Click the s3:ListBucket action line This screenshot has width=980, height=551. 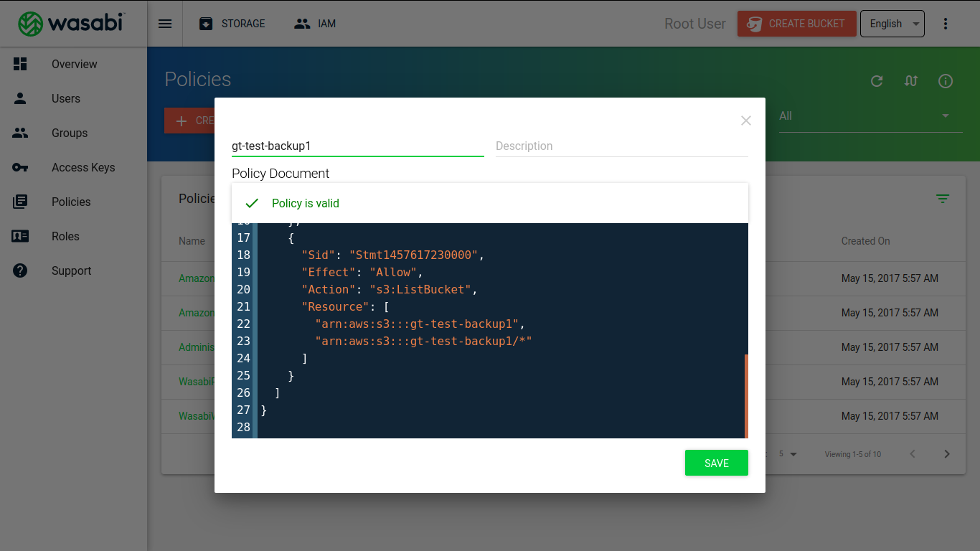(x=390, y=289)
